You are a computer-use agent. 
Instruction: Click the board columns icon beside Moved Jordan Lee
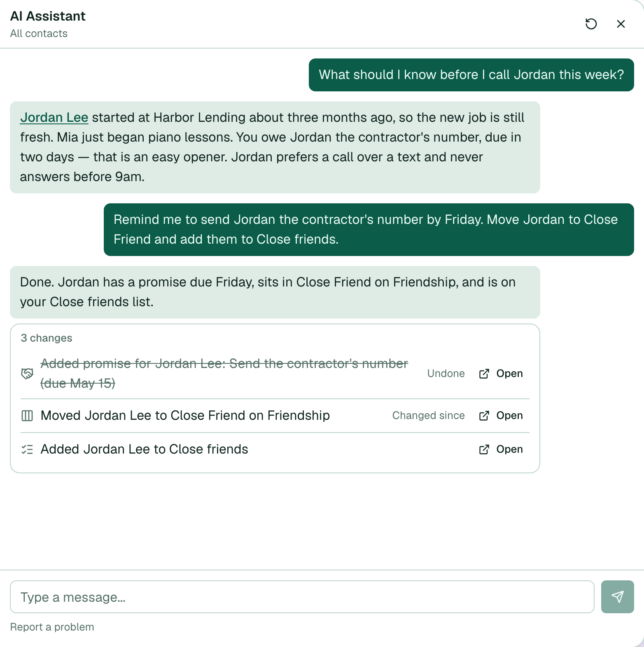(x=27, y=416)
